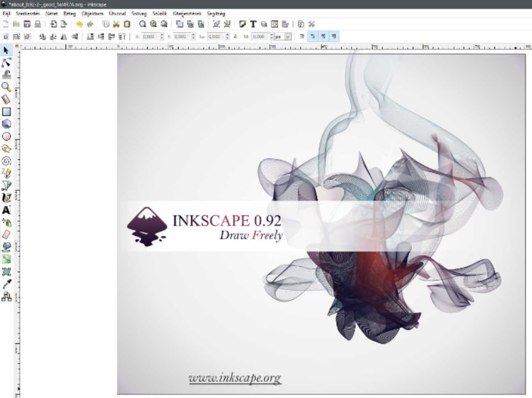This screenshot has width=532, height=398.
Task: Open the Réteg menu
Action: coord(70,14)
